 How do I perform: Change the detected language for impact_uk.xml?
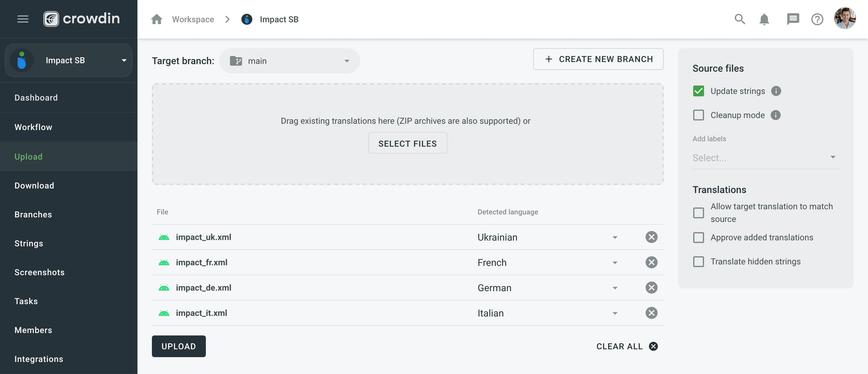point(615,237)
